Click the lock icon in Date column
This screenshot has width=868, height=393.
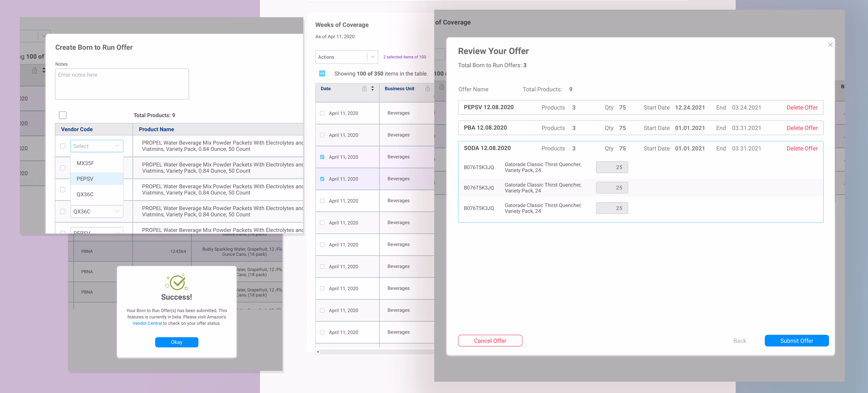(x=364, y=89)
